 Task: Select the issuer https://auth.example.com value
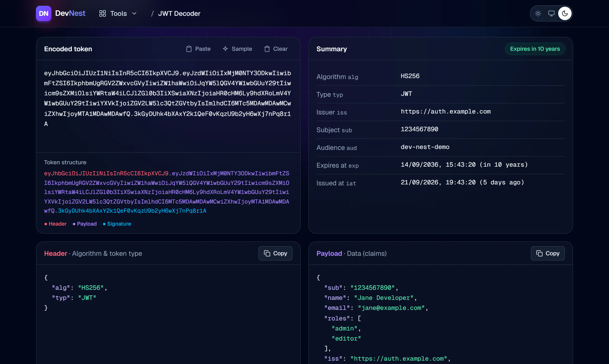point(445,112)
